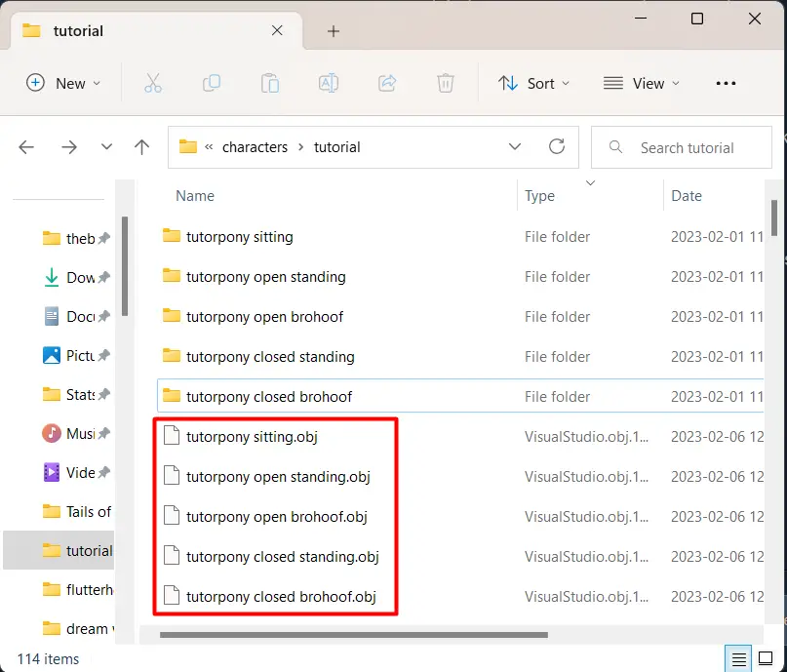Go up one folder level

point(142,147)
